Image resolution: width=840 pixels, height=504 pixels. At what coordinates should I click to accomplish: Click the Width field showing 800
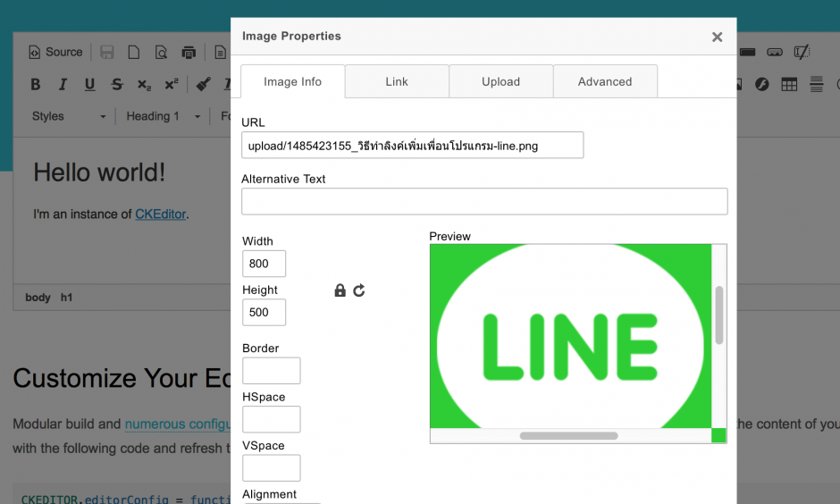264,264
